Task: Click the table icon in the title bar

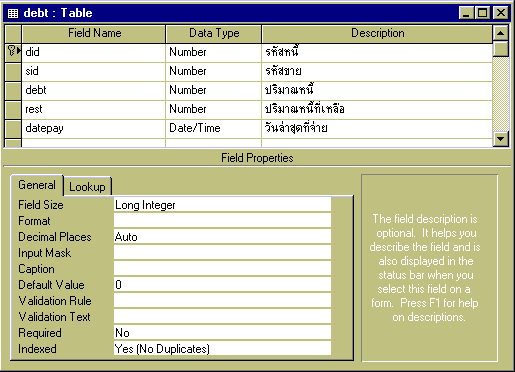Action: [13, 13]
